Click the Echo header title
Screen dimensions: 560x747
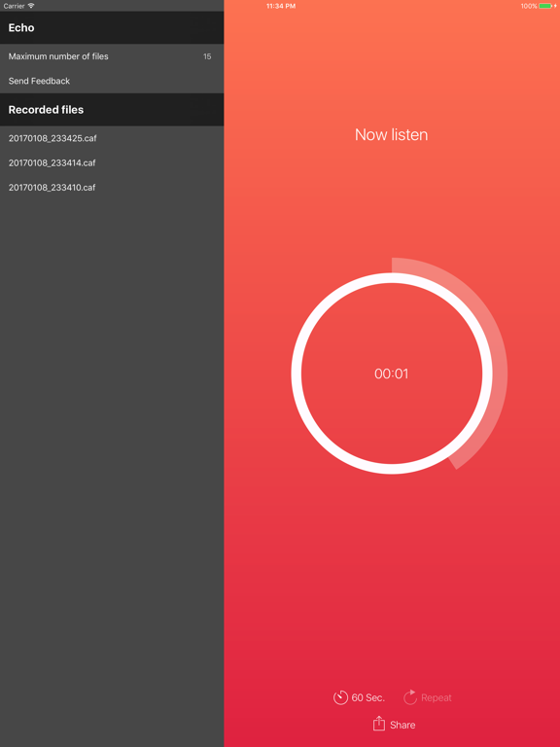tap(21, 27)
